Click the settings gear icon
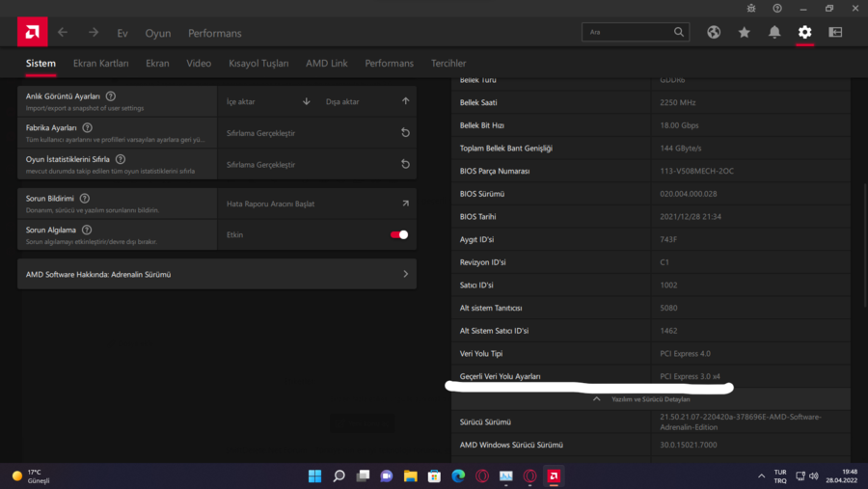The width and height of the screenshot is (868, 489). click(x=804, y=32)
